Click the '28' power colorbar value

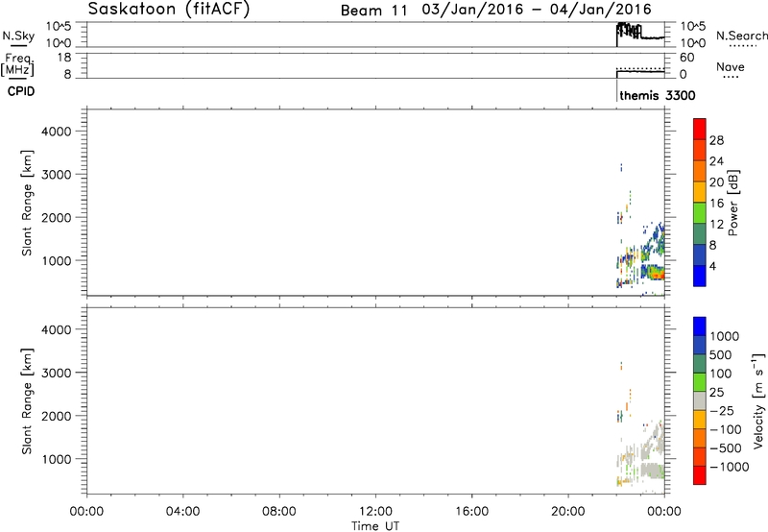(x=716, y=140)
